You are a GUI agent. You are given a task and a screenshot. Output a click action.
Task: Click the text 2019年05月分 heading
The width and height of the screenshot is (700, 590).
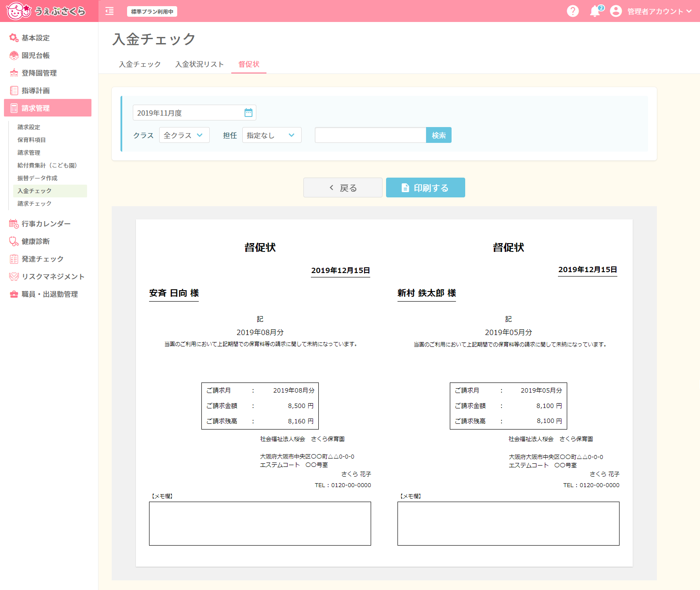click(508, 332)
